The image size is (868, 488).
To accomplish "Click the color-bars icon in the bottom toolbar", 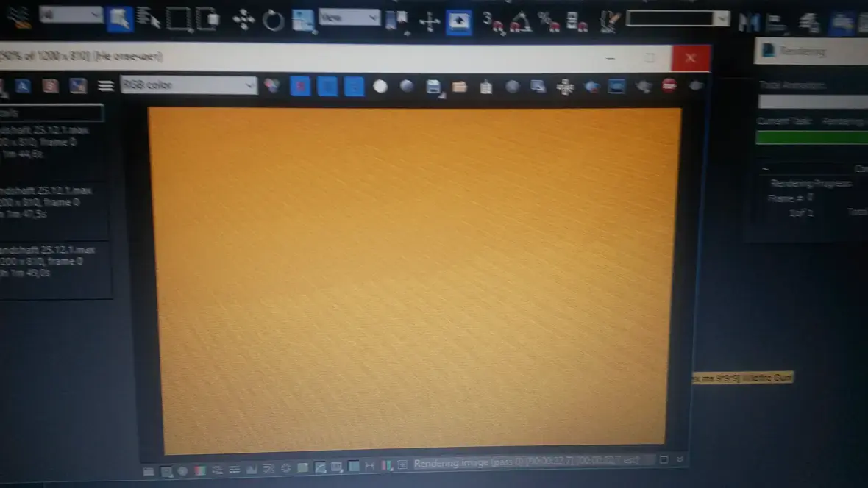I will tap(199, 470).
